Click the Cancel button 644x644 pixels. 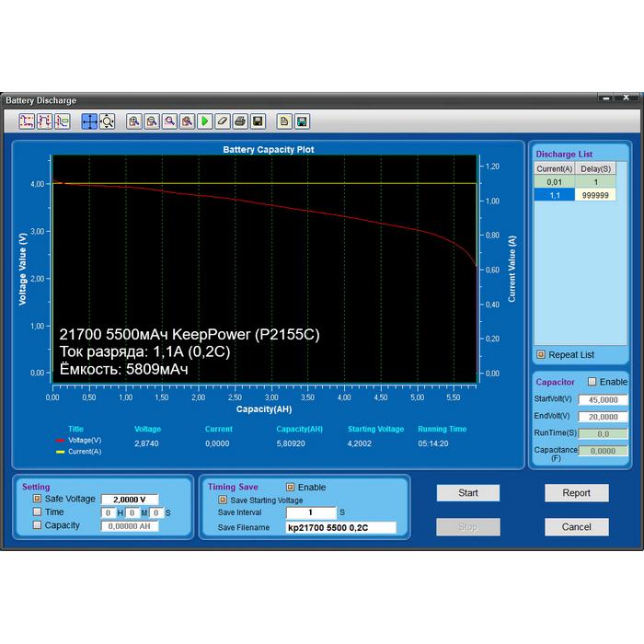576,527
